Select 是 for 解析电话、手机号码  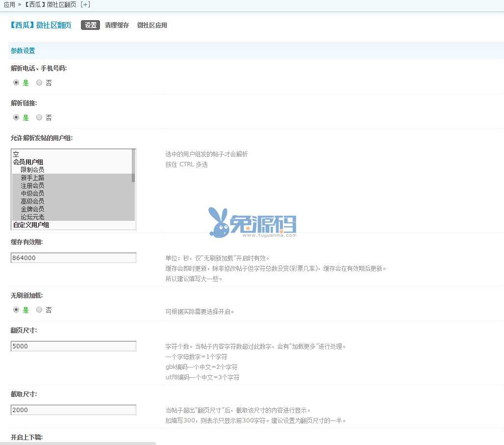pyautogui.click(x=16, y=83)
